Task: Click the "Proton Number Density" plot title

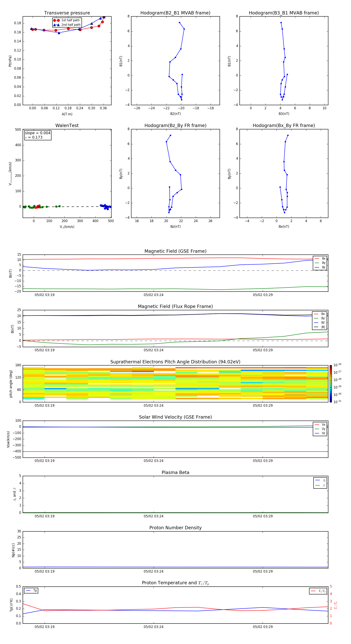Action: (x=175, y=528)
